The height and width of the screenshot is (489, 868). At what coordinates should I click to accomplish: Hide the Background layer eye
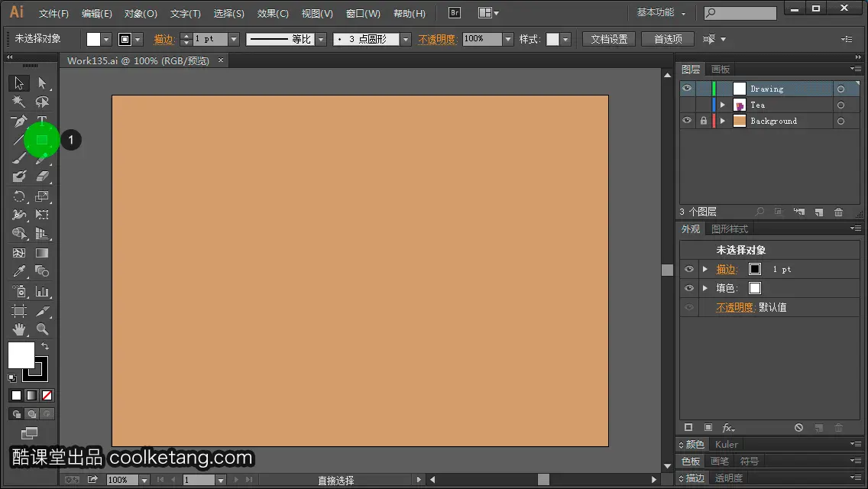687,121
